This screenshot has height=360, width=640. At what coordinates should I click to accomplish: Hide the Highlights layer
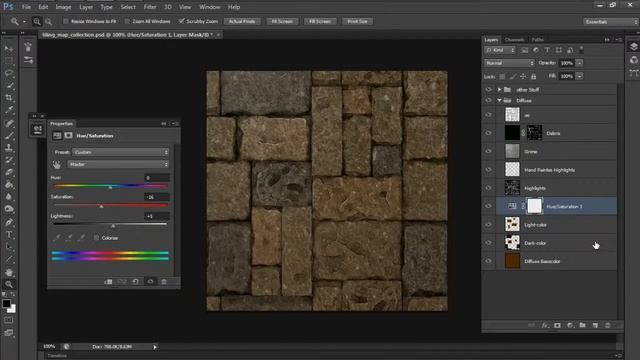[x=489, y=188]
